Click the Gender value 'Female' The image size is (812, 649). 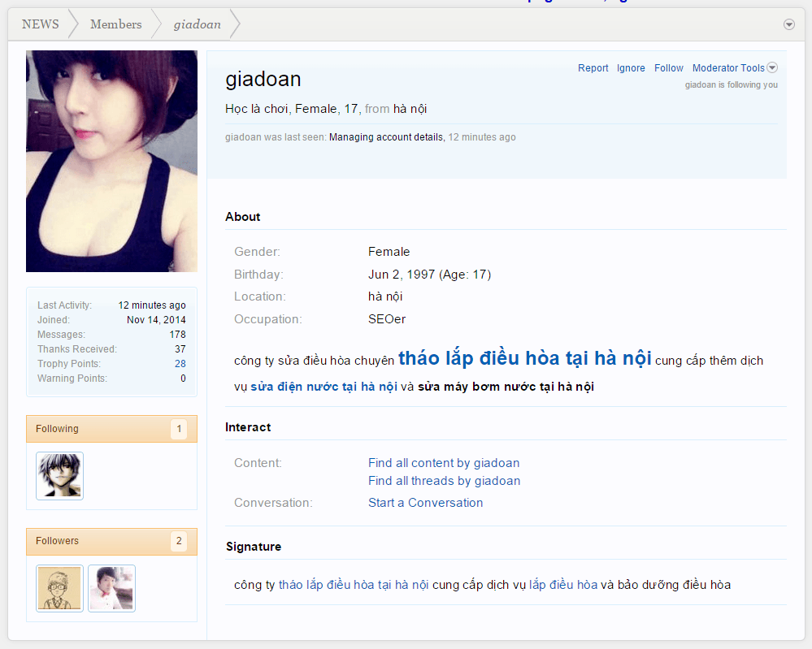tap(389, 252)
